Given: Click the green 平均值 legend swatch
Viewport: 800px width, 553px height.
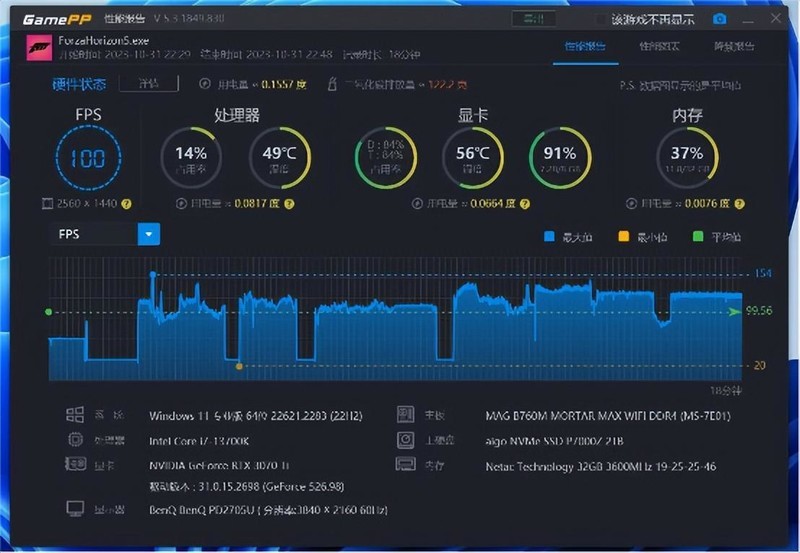Looking at the screenshot, I should pos(698,236).
